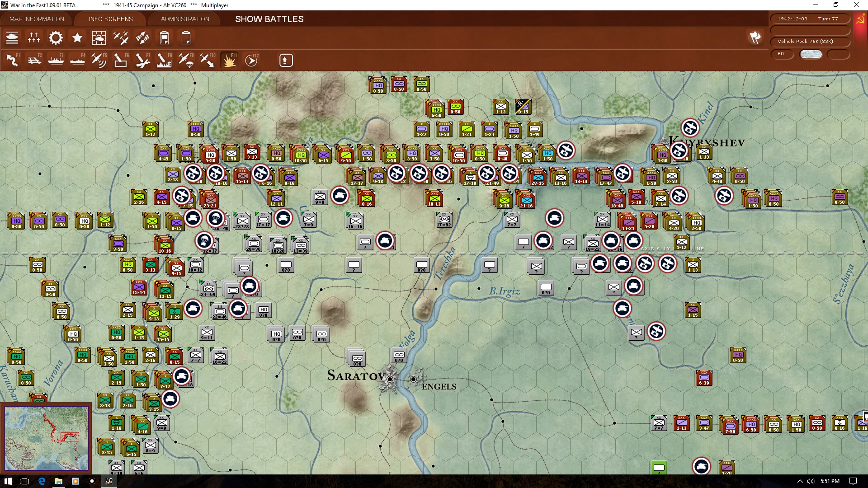Open the MAP INFORMATION tab
868x488 pixels.
[x=37, y=19]
